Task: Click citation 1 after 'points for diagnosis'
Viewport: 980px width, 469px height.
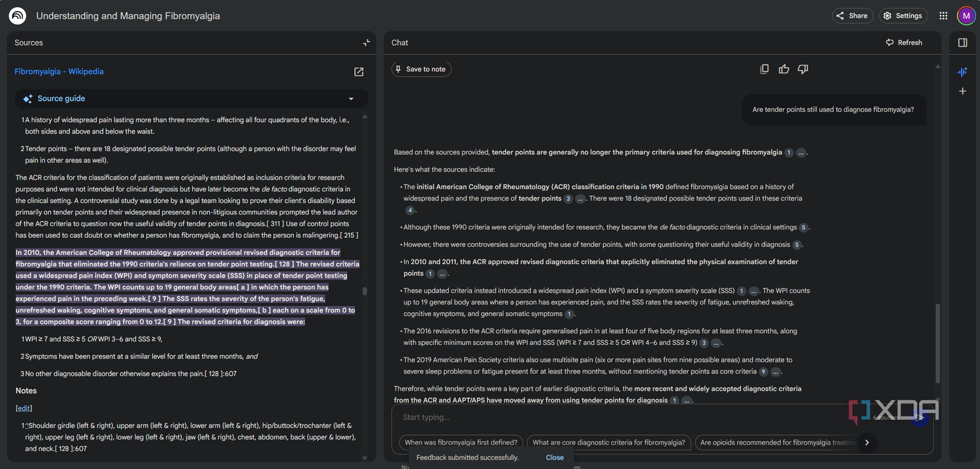Action: tap(674, 400)
